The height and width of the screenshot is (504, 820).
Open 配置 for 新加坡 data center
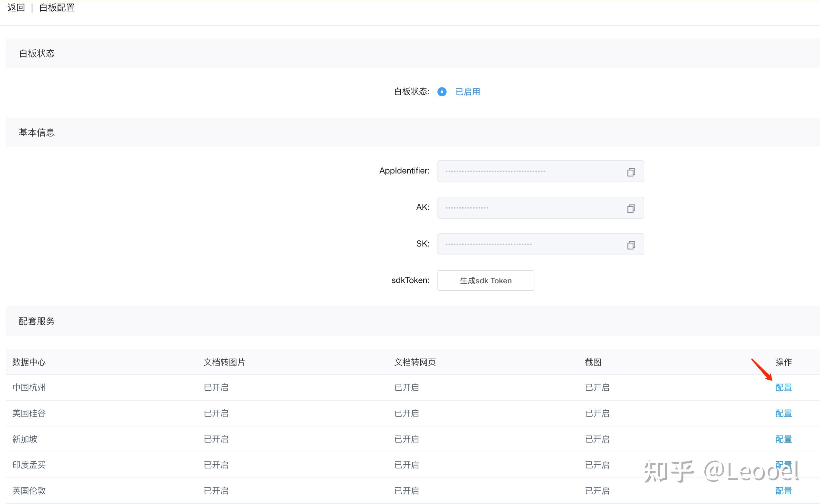coord(783,439)
